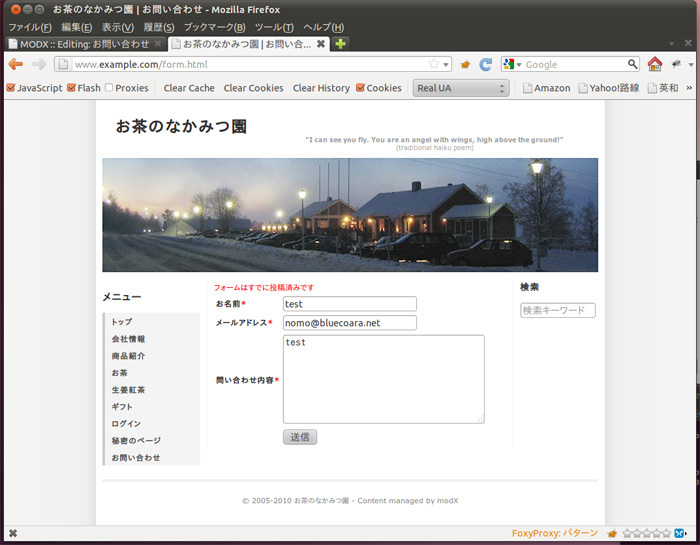
Task: Open the 秘密のページ menu link
Action: tap(136, 441)
